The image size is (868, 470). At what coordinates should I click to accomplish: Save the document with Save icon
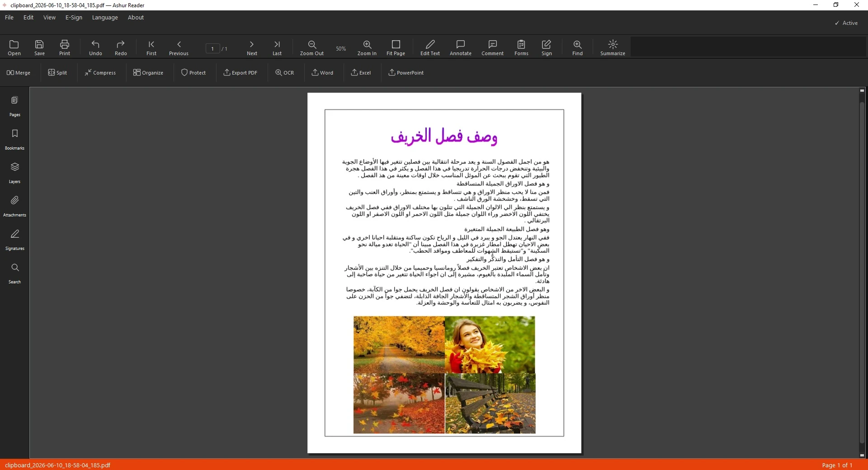[x=39, y=47]
